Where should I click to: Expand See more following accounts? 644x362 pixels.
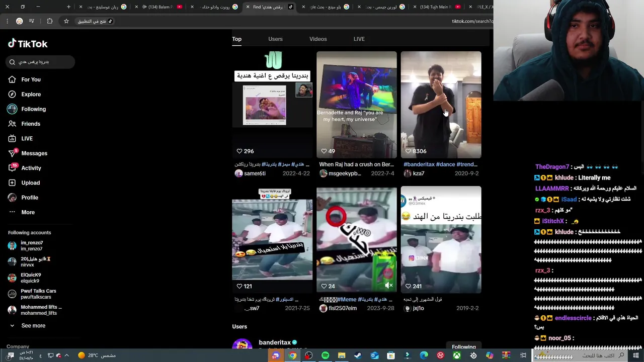pos(27,326)
